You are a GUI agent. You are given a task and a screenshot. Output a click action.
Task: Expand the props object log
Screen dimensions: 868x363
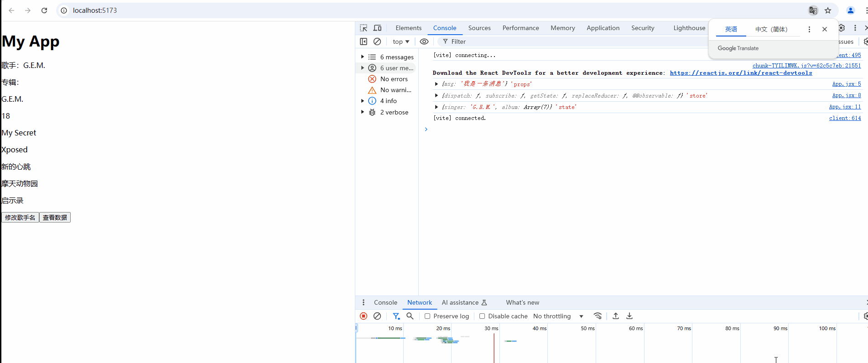[437, 84]
